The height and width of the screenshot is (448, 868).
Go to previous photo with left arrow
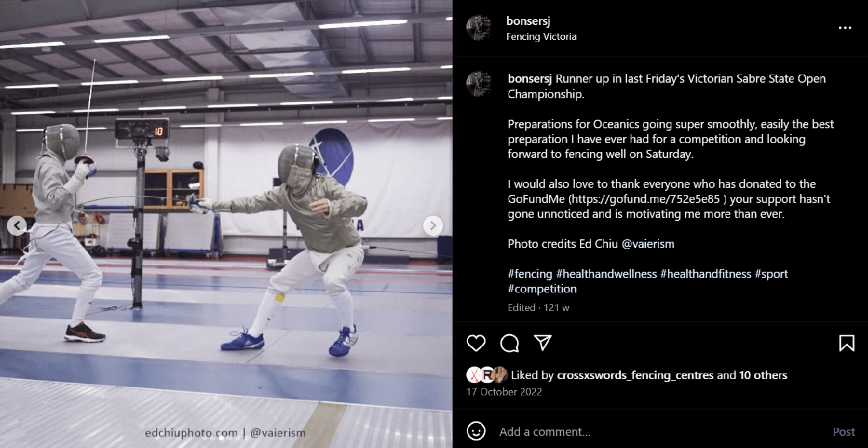click(17, 225)
